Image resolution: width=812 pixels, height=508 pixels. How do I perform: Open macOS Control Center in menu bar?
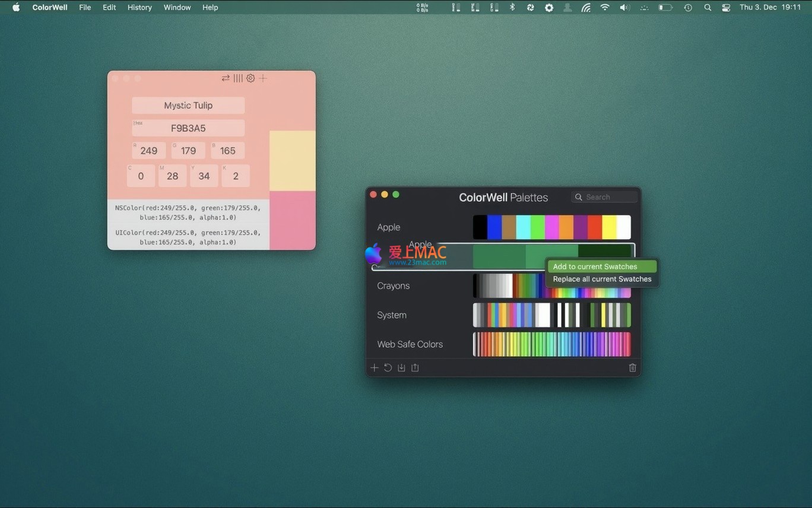[x=726, y=8]
